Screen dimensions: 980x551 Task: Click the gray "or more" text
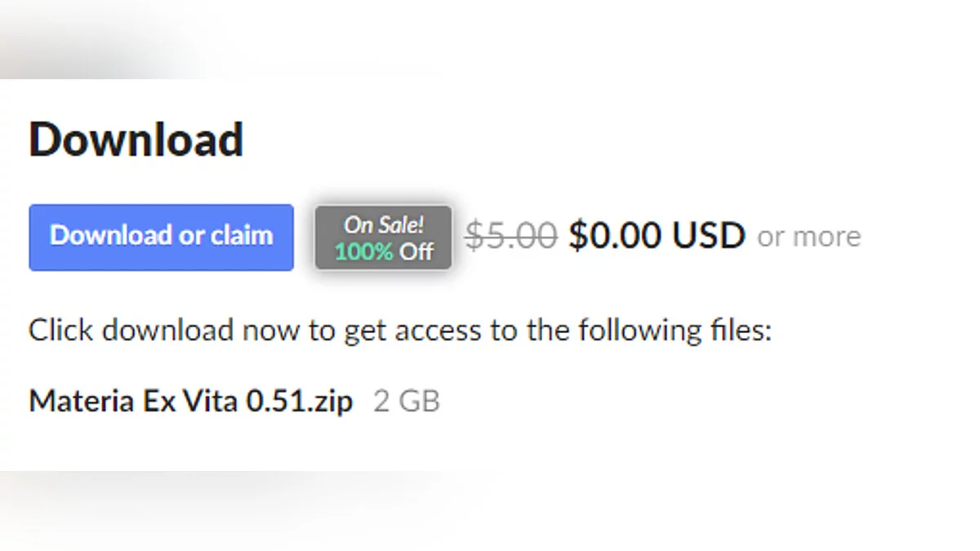(808, 237)
